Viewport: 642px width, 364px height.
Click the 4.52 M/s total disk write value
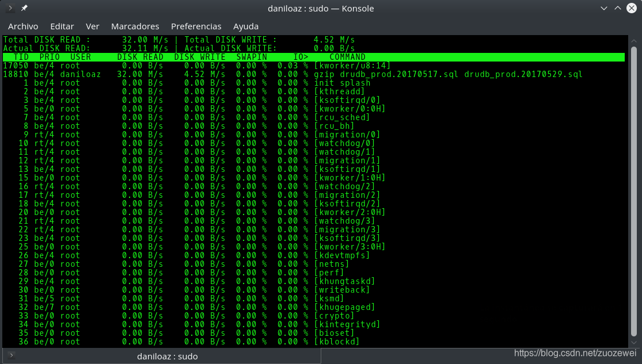tap(334, 40)
